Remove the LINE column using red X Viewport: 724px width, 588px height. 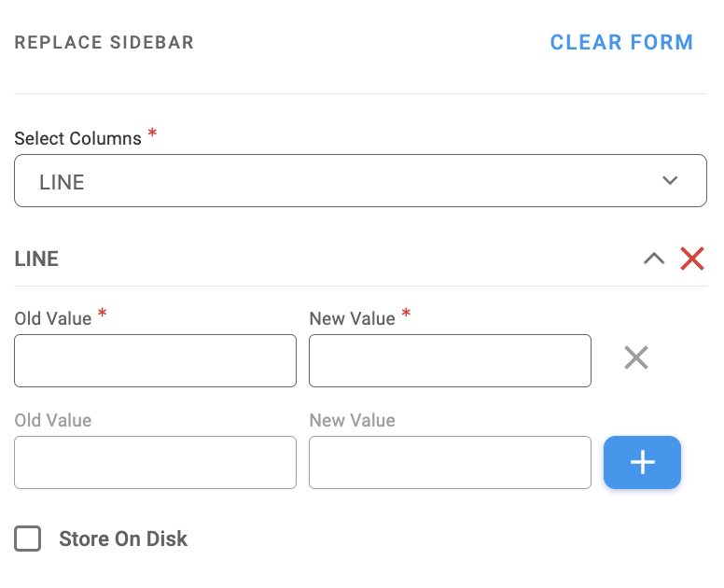691,259
